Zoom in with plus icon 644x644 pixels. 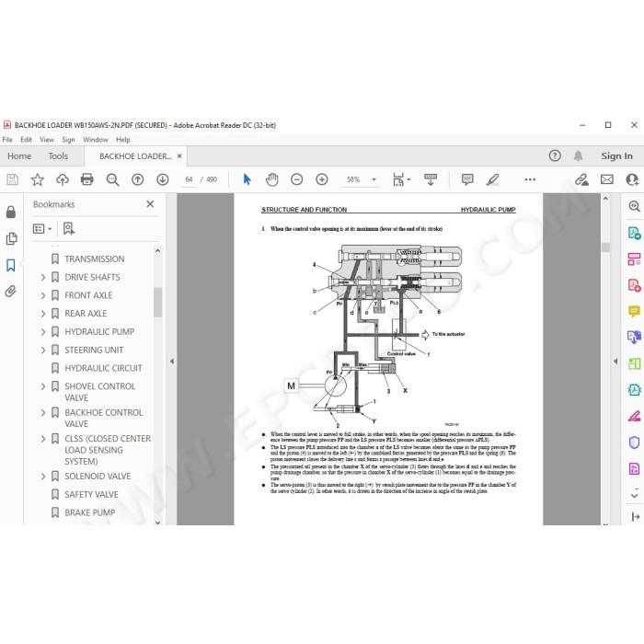pyautogui.click(x=322, y=179)
